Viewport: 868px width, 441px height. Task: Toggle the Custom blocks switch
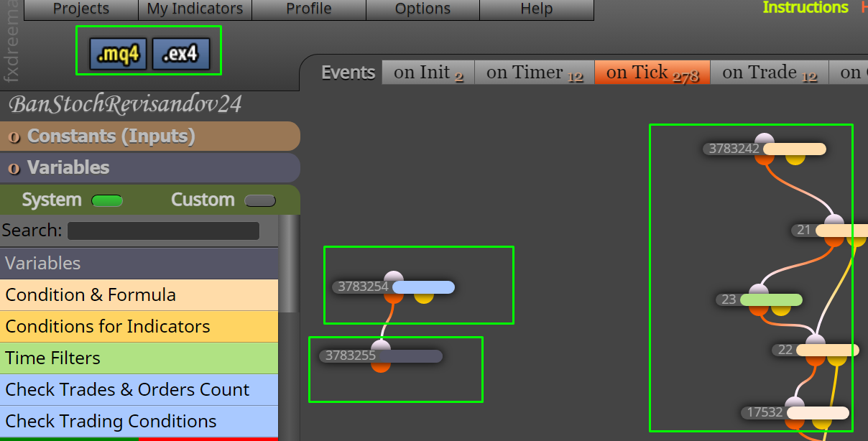(260, 200)
